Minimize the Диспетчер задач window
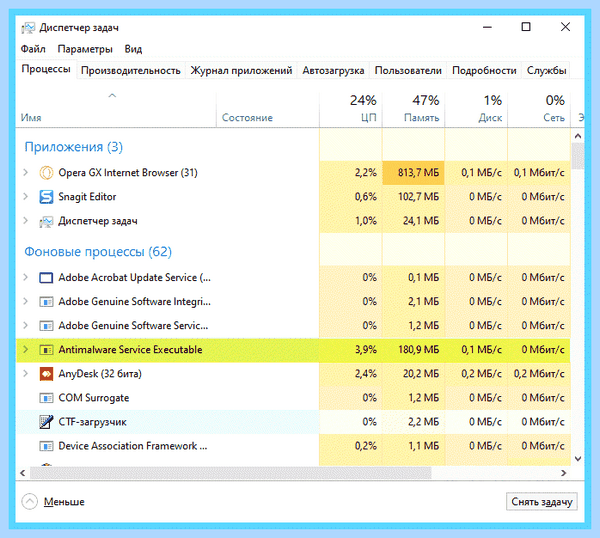Viewport: 600px width, 538px height. click(487, 27)
